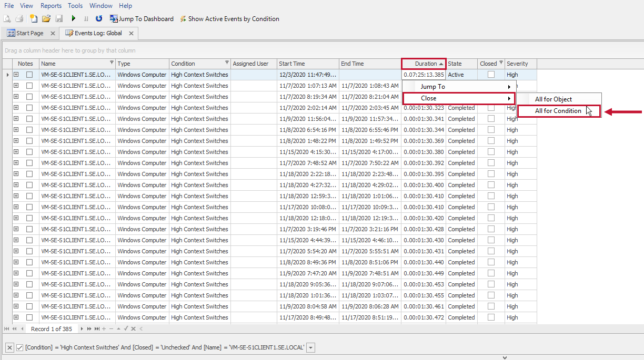
Task: Open the filter icon on the Condition column
Action: (x=227, y=63)
